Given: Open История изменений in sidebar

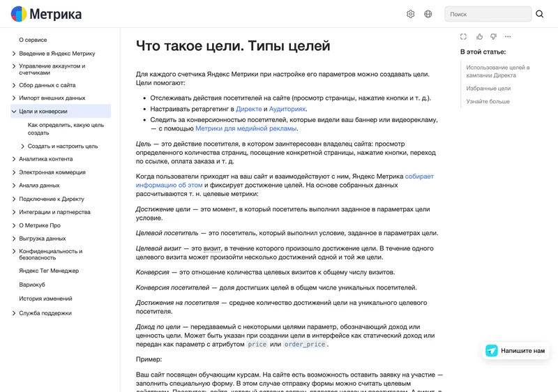Looking at the screenshot, I should 45,299.
